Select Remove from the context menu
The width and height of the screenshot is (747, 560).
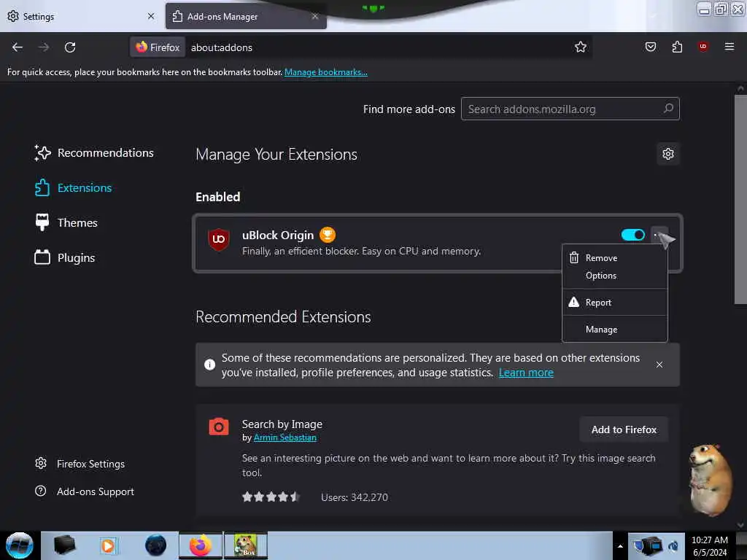(x=614, y=258)
